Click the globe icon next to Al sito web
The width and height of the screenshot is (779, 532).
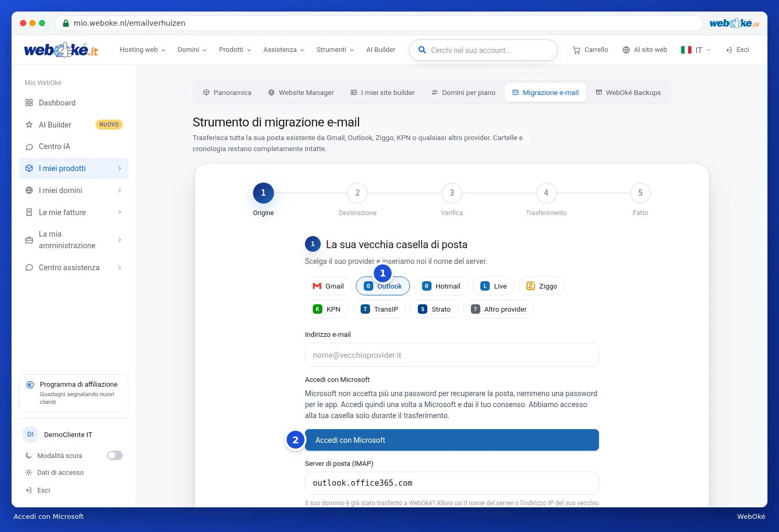tap(626, 50)
